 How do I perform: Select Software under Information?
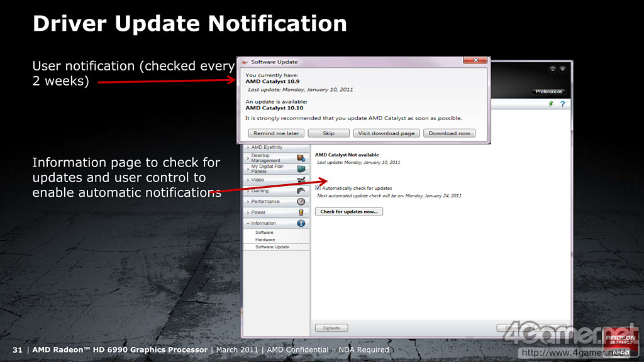pyautogui.click(x=264, y=233)
